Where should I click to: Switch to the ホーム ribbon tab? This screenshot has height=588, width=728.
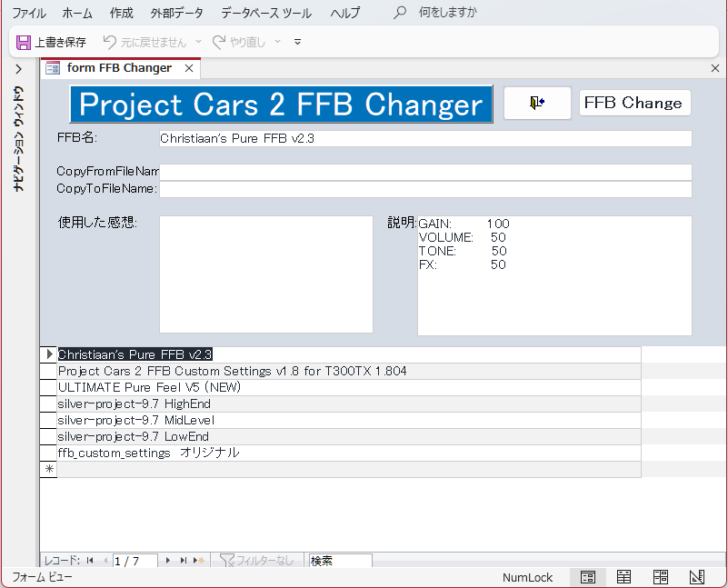(x=77, y=13)
